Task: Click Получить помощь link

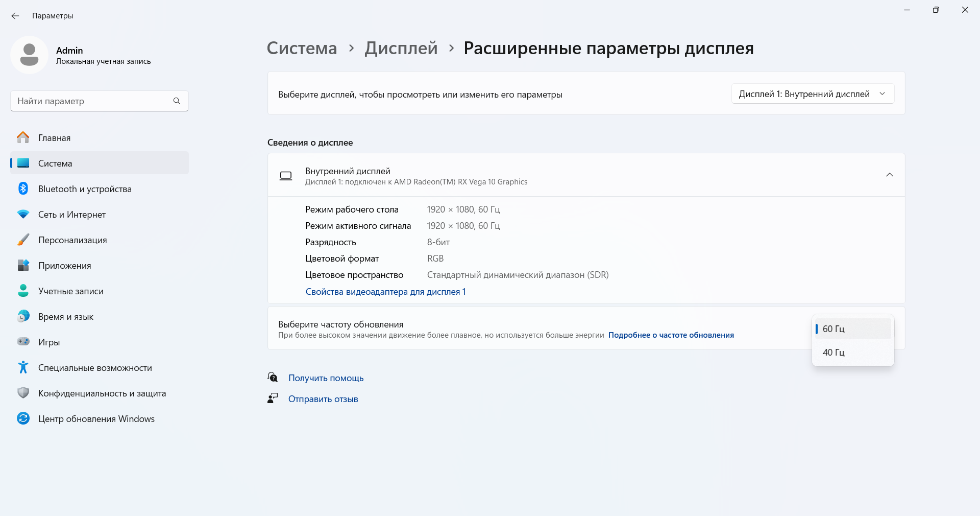Action: point(326,378)
